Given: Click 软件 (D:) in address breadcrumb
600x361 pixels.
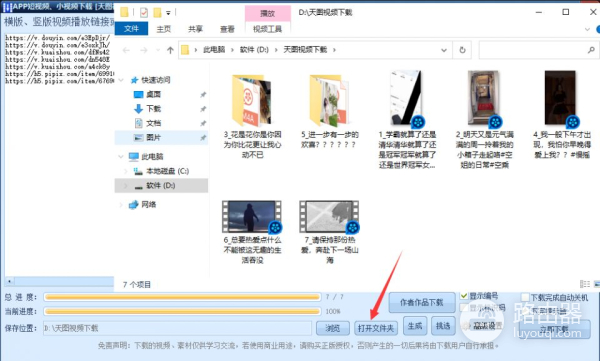Looking at the screenshot, I should [254, 50].
